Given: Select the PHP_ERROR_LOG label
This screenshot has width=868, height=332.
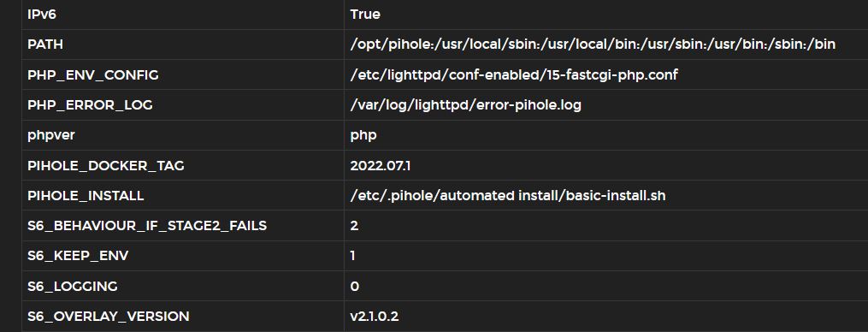Looking at the screenshot, I should (x=91, y=104).
